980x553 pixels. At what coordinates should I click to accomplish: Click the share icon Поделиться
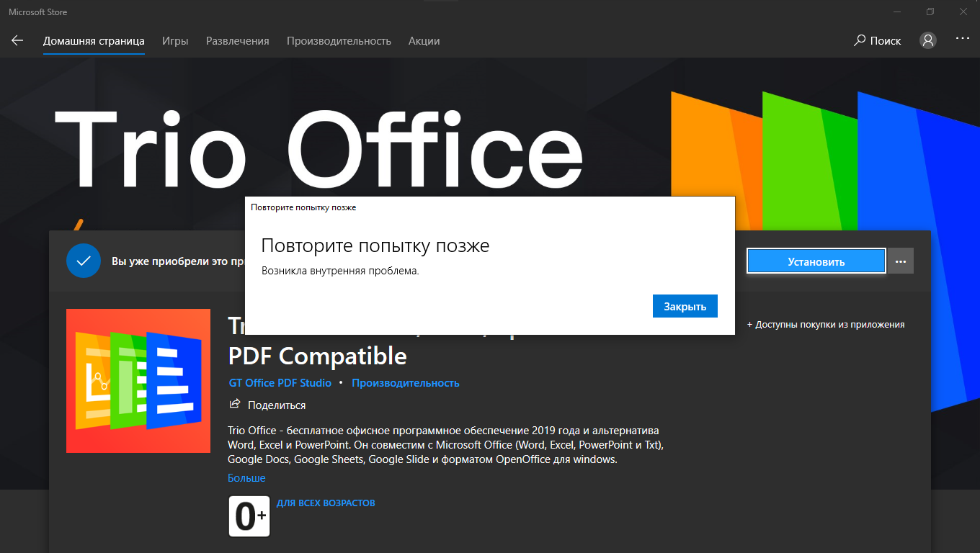267,405
